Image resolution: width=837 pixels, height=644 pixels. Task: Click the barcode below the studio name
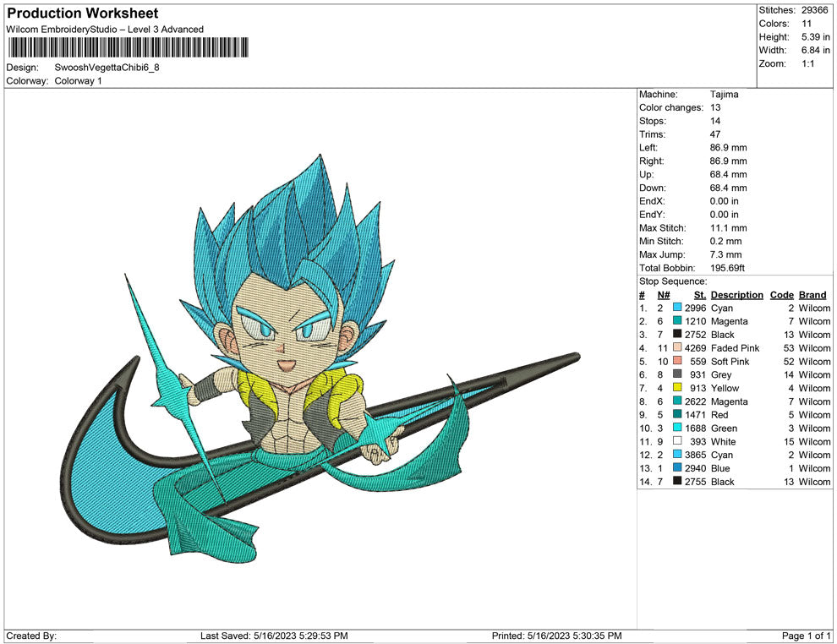(x=129, y=47)
